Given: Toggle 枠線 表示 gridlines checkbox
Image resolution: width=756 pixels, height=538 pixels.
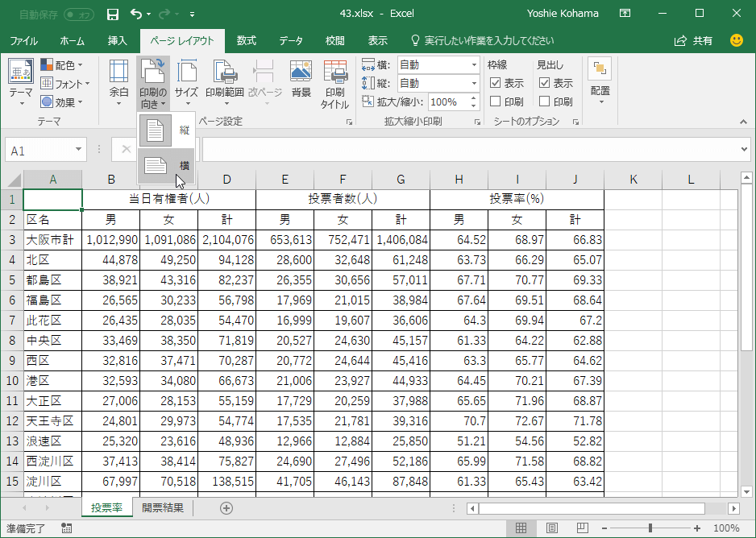Looking at the screenshot, I should pos(496,83).
